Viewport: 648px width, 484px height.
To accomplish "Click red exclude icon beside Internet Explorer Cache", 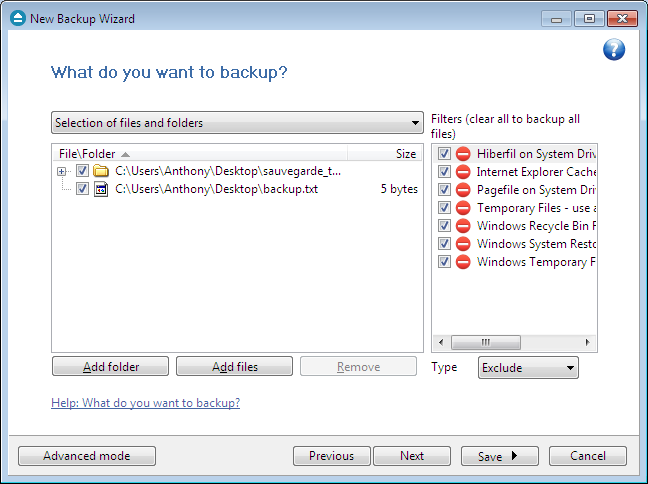I will pos(463,172).
